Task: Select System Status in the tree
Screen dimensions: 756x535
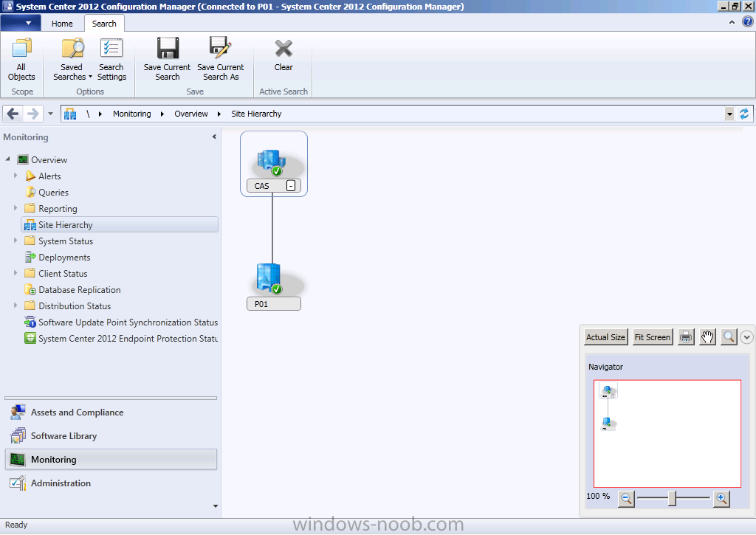Action: tap(66, 241)
